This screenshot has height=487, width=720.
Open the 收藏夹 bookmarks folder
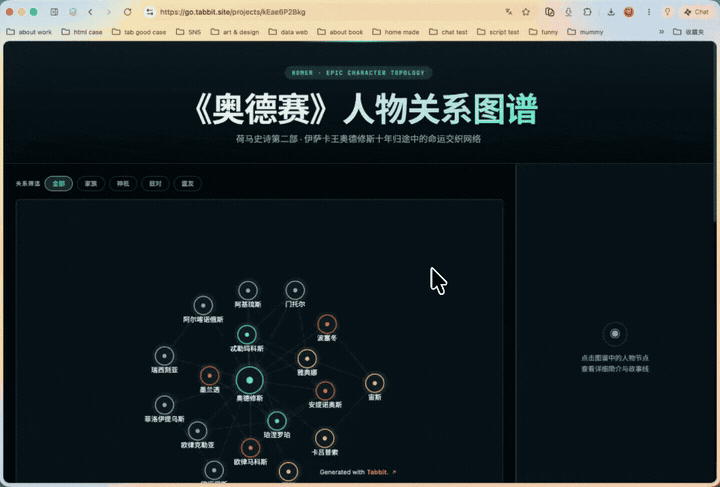point(688,32)
